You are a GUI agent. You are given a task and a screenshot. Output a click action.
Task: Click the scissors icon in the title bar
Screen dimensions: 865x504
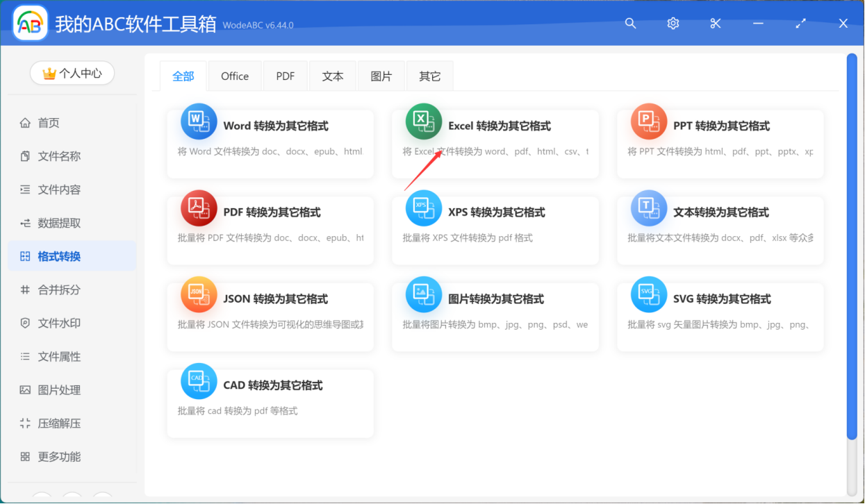pos(715,23)
